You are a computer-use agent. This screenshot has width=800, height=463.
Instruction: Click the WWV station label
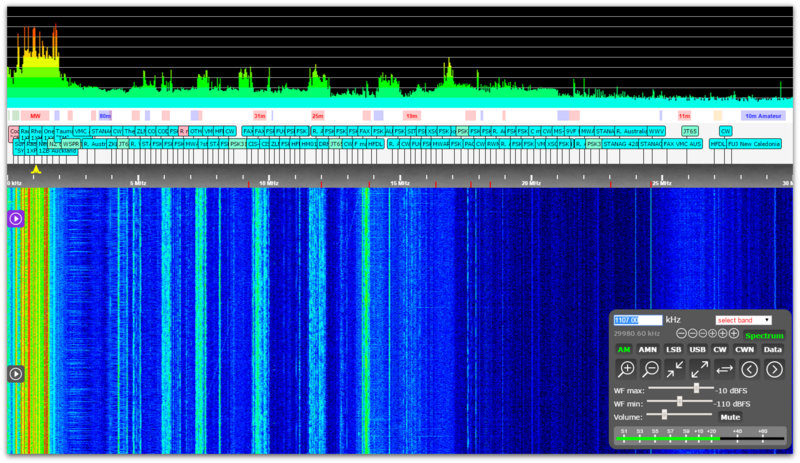point(656,131)
